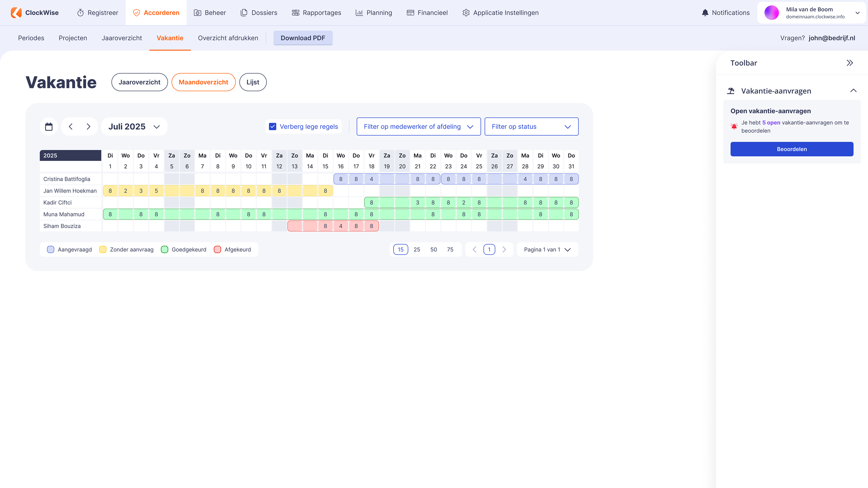Image resolution: width=868 pixels, height=488 pixels.
Task: Open Filter op medewerker of afdeling dropdown
Action: coord(419,127)
